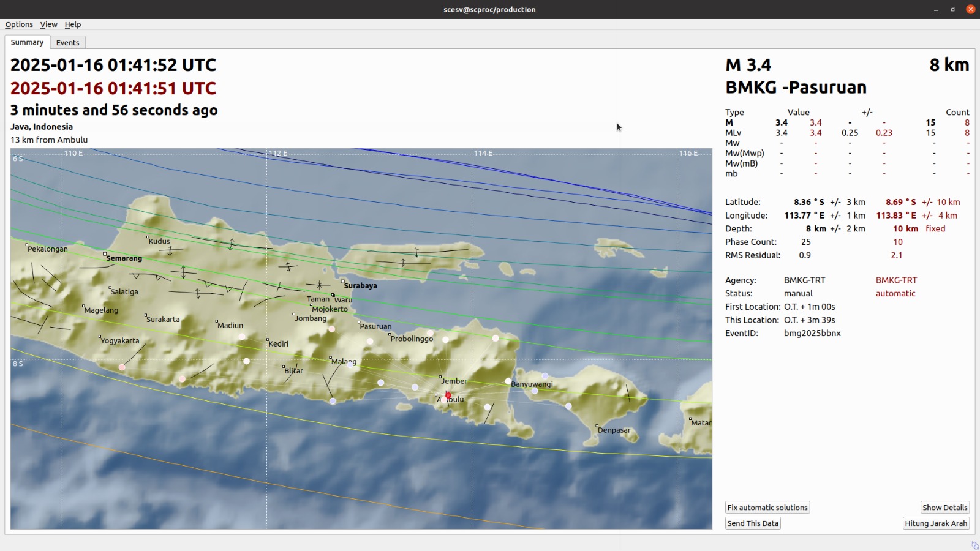980x551 pixels.
Task: Open the Help menu
Action: coord(73,24)
